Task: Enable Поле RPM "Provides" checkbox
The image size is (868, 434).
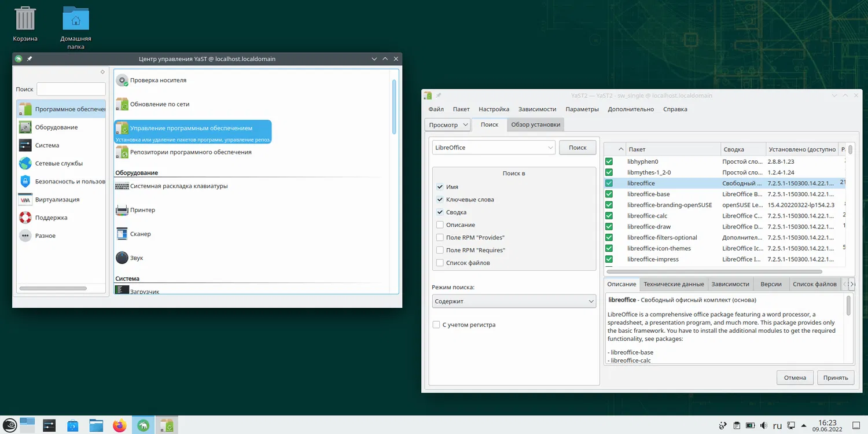Action: (440, 238)
